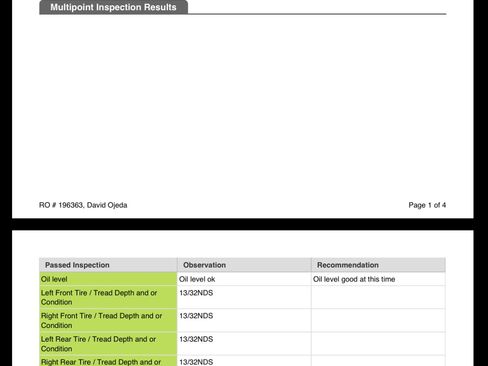The height and width of the screenshot is (366, 488).
Task: Select the text 'RO # 196363, David Ojeda'
Action: pos(83,205)
